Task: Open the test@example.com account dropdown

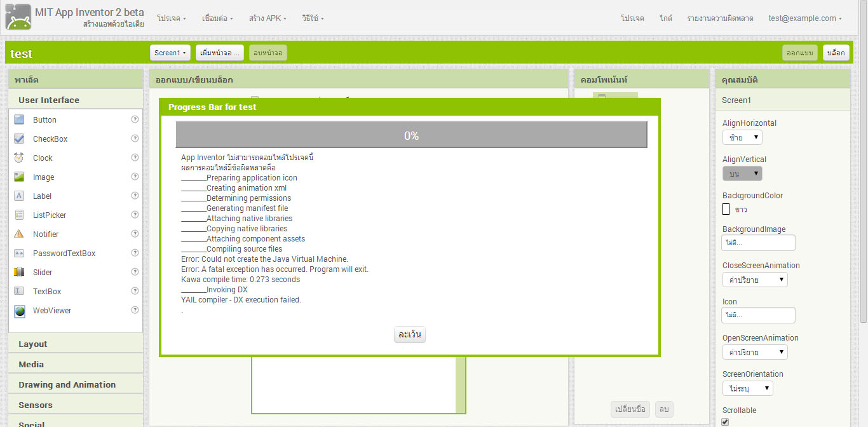Action: point(804,18)
